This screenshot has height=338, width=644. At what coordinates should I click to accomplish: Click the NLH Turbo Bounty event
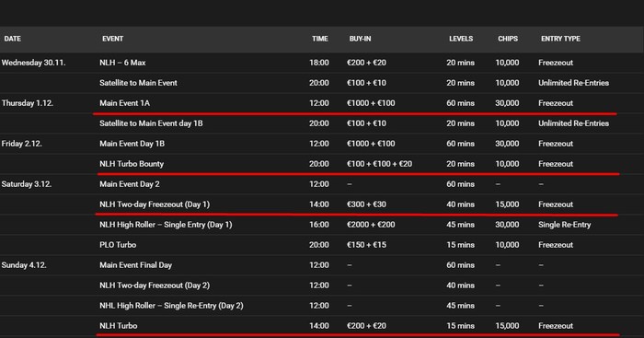tap(132, 164)
